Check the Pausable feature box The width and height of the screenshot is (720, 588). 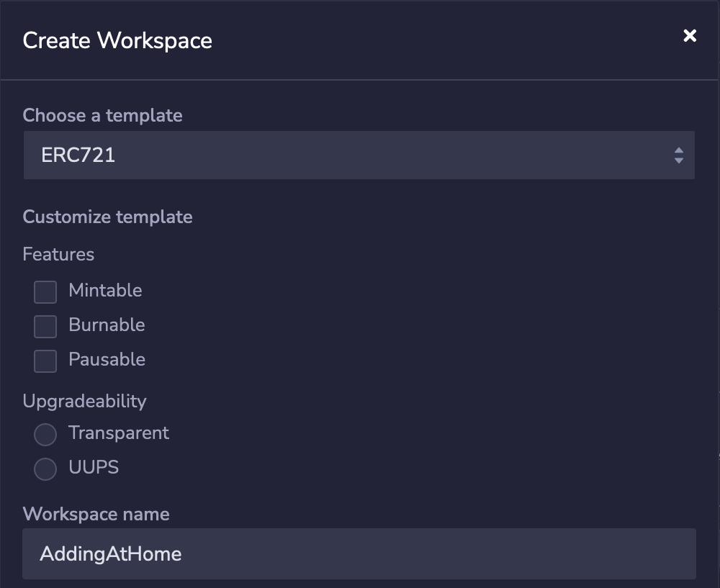point(45,361)
